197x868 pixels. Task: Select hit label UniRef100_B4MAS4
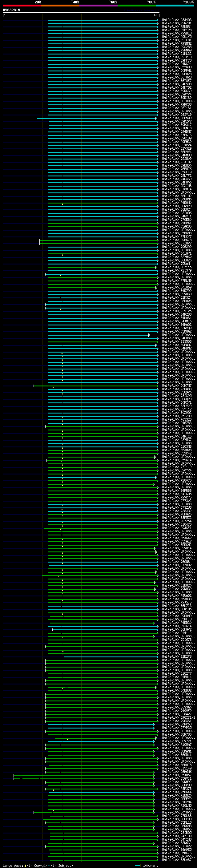[177, 318]
